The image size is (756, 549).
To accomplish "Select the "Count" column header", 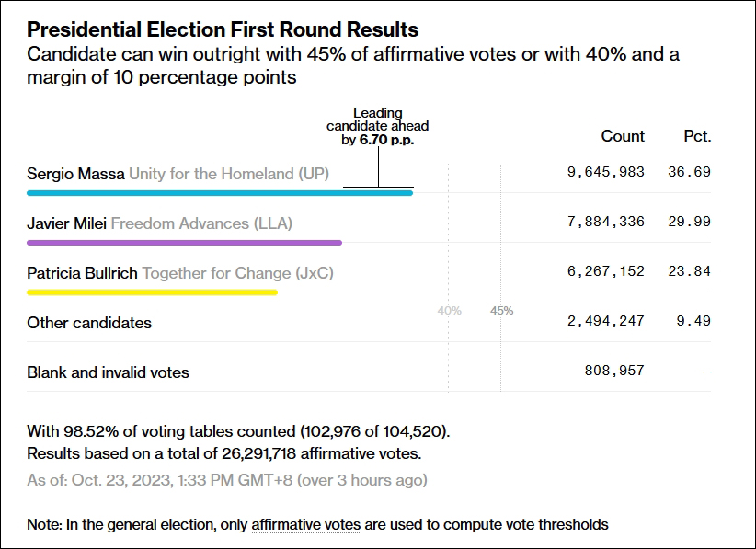I will click(623, 136).
